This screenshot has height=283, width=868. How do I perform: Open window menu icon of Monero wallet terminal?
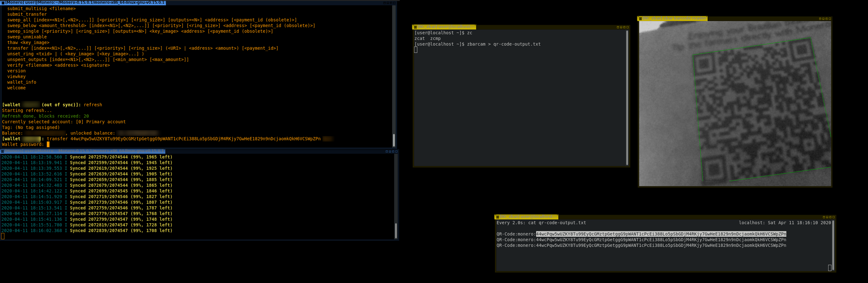pos(3,3)
